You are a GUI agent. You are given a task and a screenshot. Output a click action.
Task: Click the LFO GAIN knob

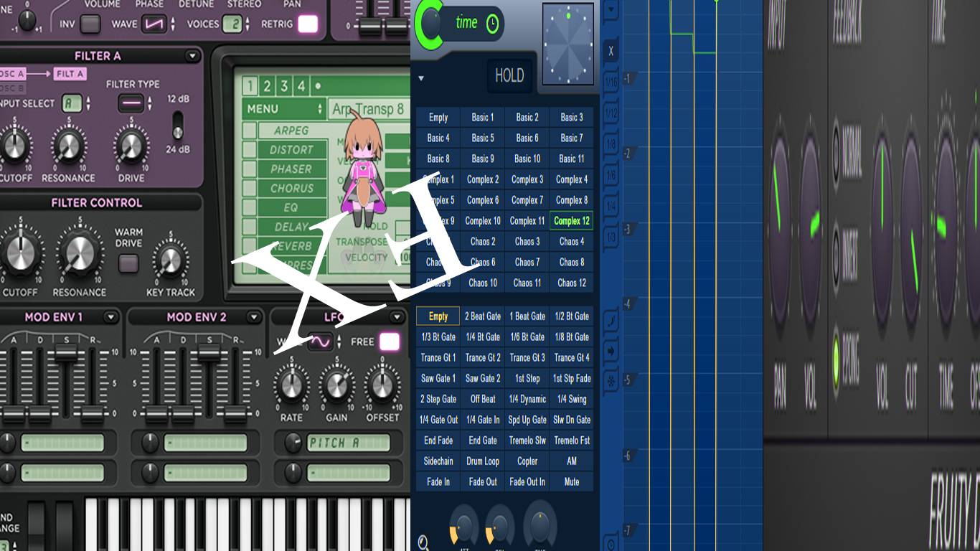tap(336, 385)
